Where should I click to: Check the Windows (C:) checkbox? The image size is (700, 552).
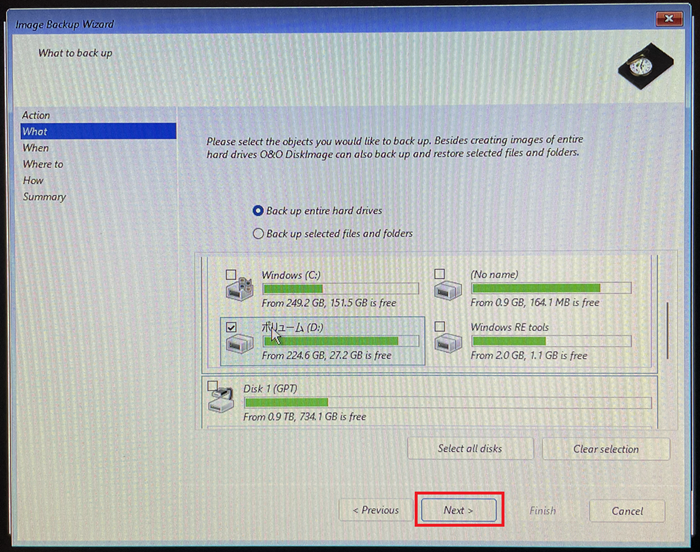(232, 274)
